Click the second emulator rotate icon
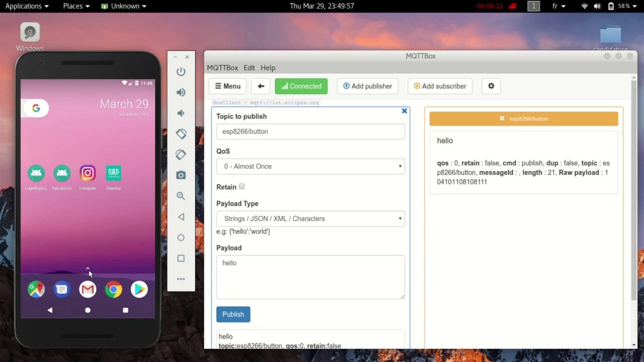644x362 pixels. (181, 154)
